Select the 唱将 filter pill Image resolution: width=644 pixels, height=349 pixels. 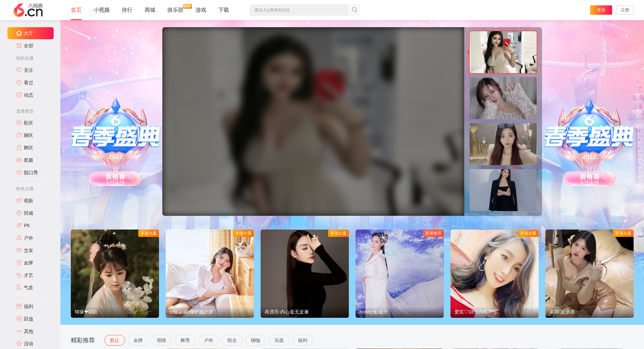[161, 340]
